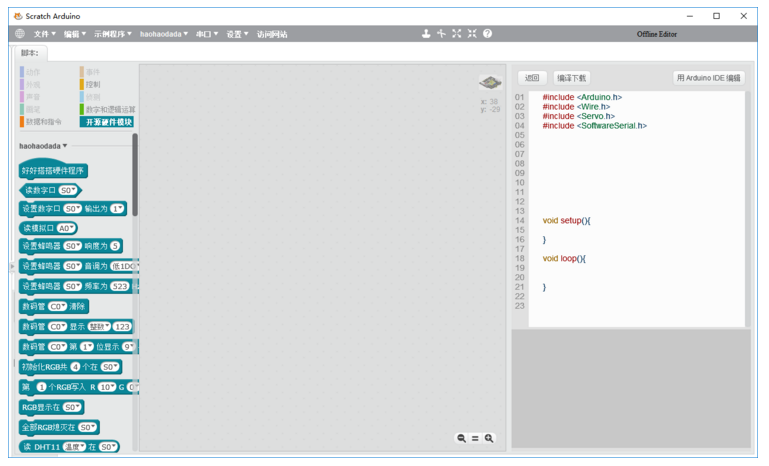769x466 pixels.
Task: Click the grow sprite icon
Action: tap(457, 33)
